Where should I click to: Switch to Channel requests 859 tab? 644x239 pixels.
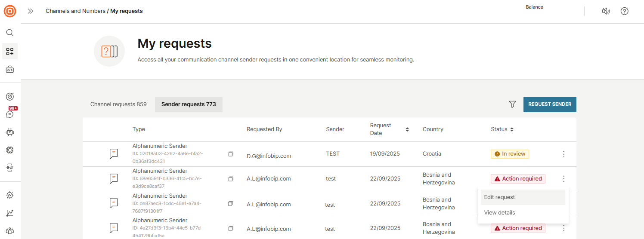pos(118,104)
